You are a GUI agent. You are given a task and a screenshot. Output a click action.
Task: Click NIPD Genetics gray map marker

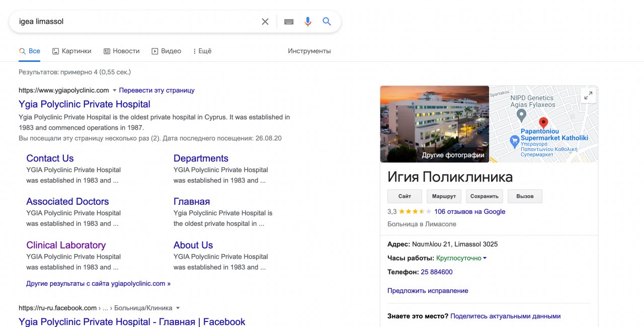click(x=522, y=115)
